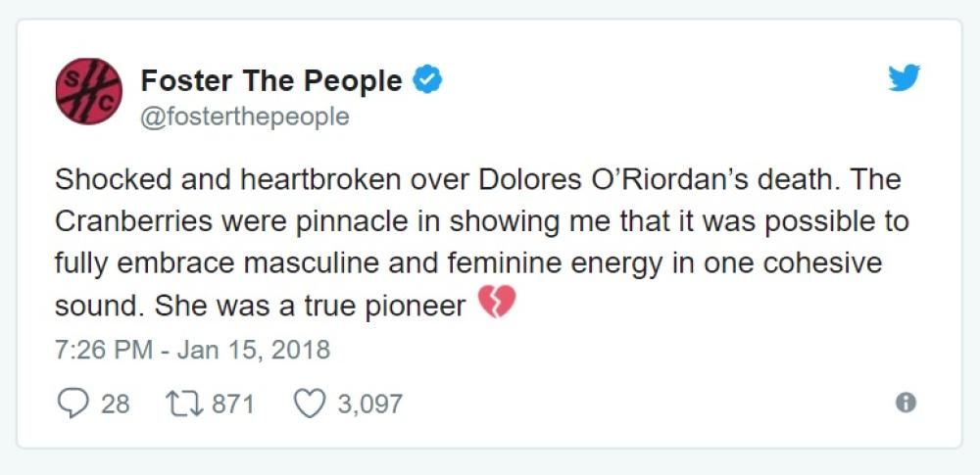Screen dimensions: 980x475
Task: Like the tweet with the heart icon
Action: point(310,403)
